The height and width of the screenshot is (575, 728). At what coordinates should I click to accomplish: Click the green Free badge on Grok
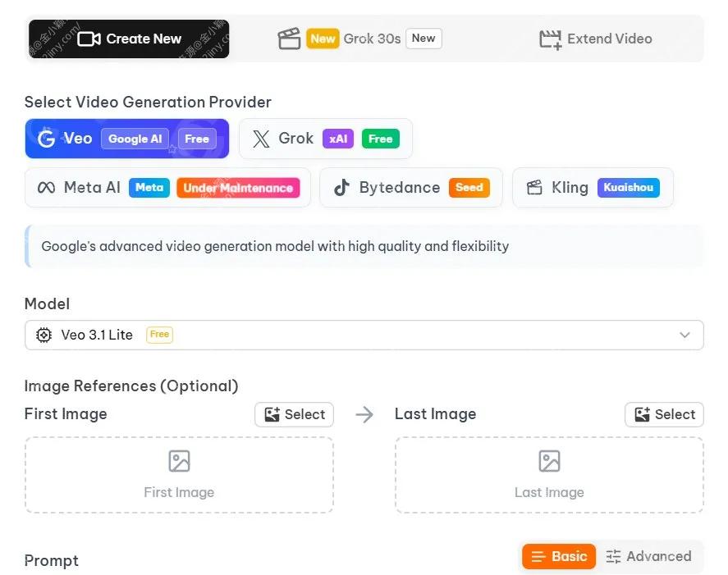[381, 139]
